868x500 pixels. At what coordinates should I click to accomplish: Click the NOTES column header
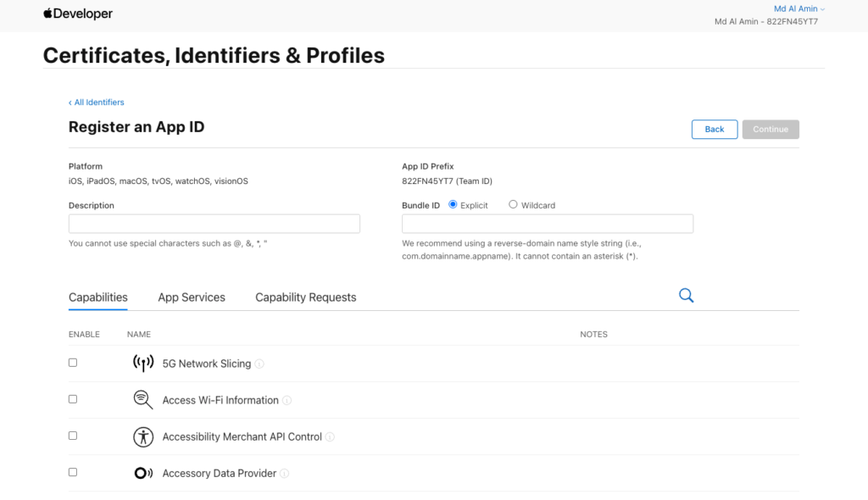click(593, 335)
